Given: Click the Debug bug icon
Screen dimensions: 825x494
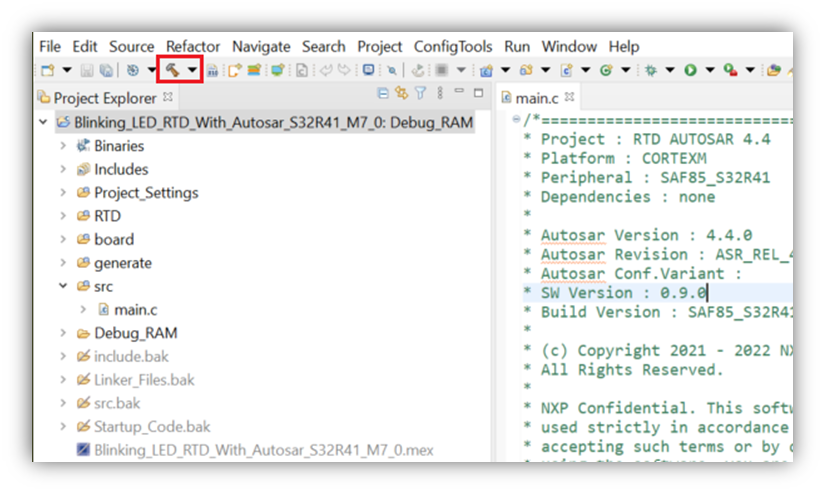Looking at the screenshot, I should point(649,70).
